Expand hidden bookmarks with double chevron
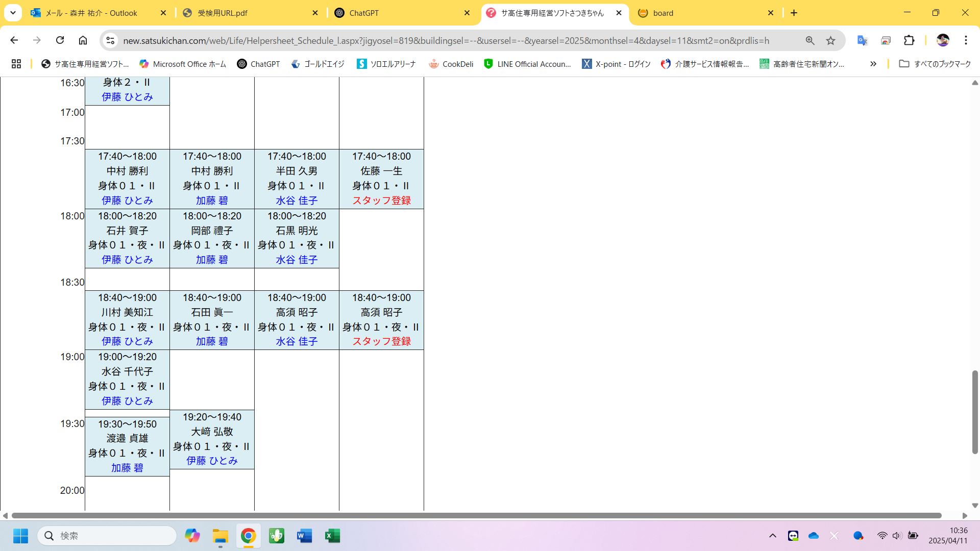 [873, 64]
